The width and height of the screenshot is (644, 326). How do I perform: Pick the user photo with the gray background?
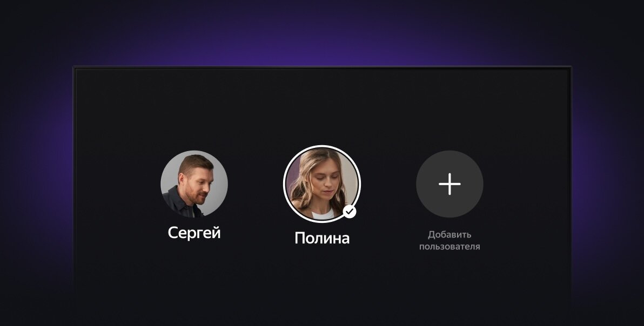pyautogui.click(x=194, y=184)
